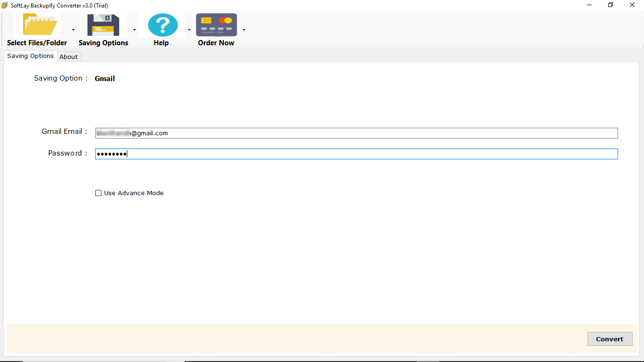Click the SoftLay app icon in title bar
This screenshot has width=644, height=362.
[x=5, y=5]
